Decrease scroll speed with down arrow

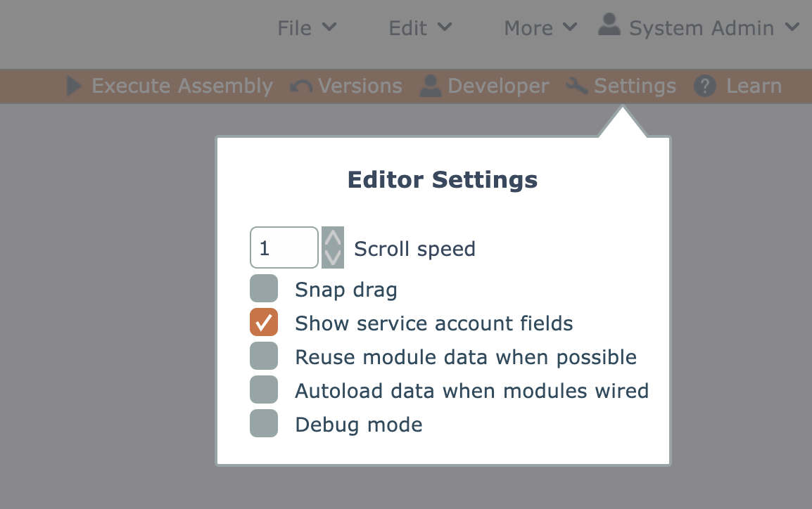[333, 257]
